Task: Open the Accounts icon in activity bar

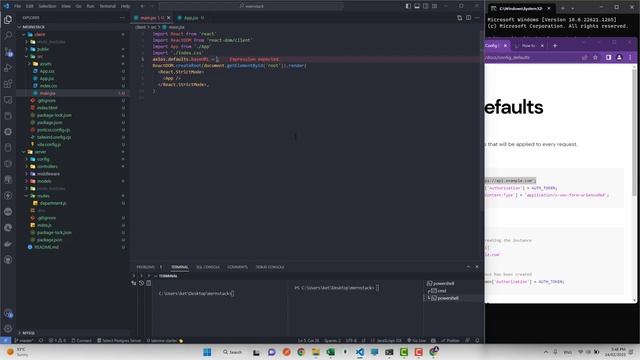Action: pyautogui.click(x=8, y=314)
